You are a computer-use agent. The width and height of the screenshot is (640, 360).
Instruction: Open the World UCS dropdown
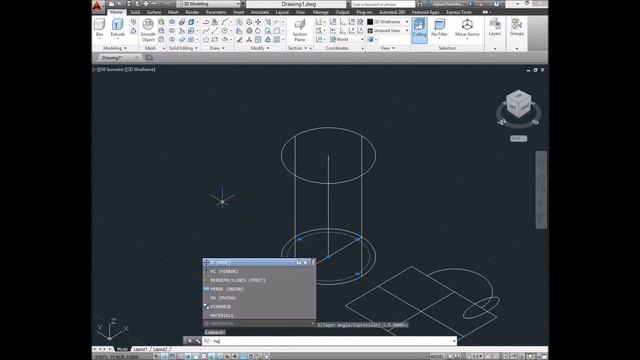[347, 40]
